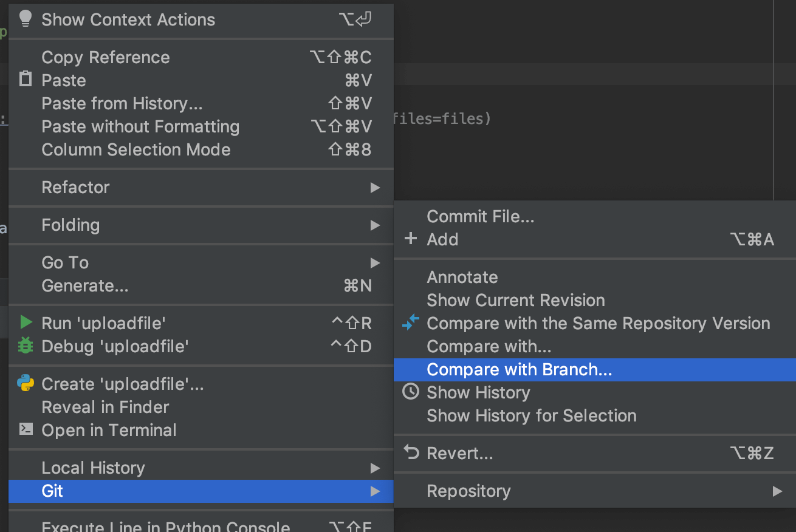This screenshot has width=796, height=532.
Task: Click Compare with Branch…
Action: (595, 369)
